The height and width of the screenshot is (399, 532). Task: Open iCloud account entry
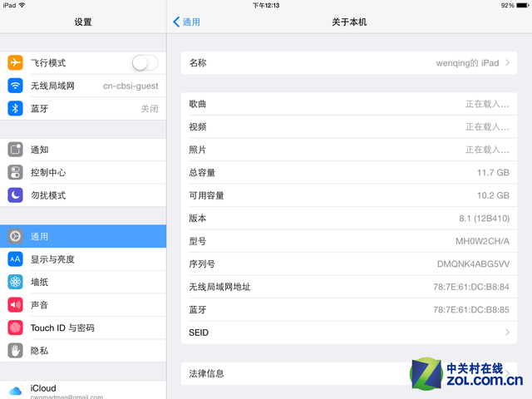pyautogui.click(x=83, y=390)
